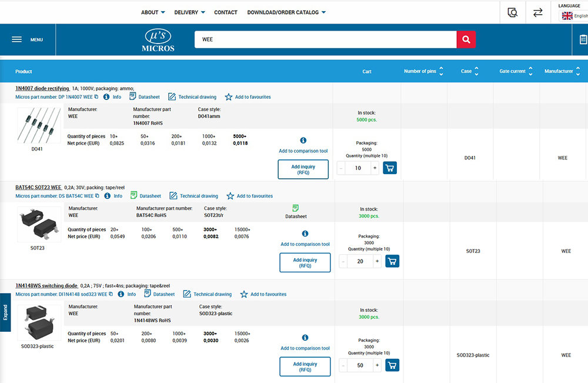588x383 pixels.
Task: Open the SOT23 package thumbnail image
Action: [39, 224]
